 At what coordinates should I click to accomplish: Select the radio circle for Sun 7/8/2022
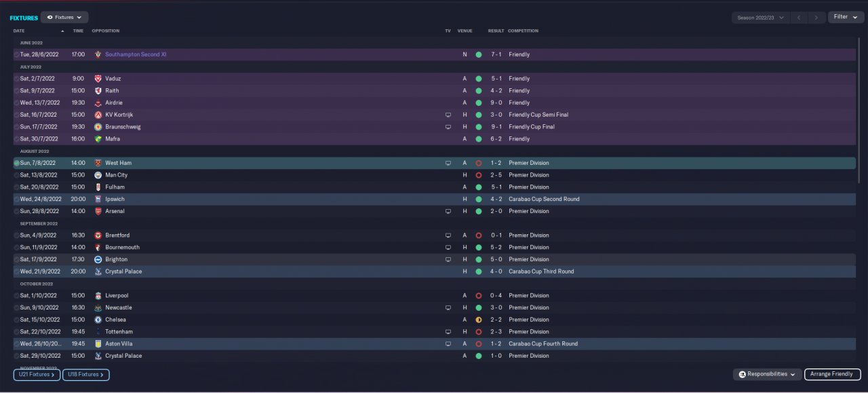coord(17,163)
